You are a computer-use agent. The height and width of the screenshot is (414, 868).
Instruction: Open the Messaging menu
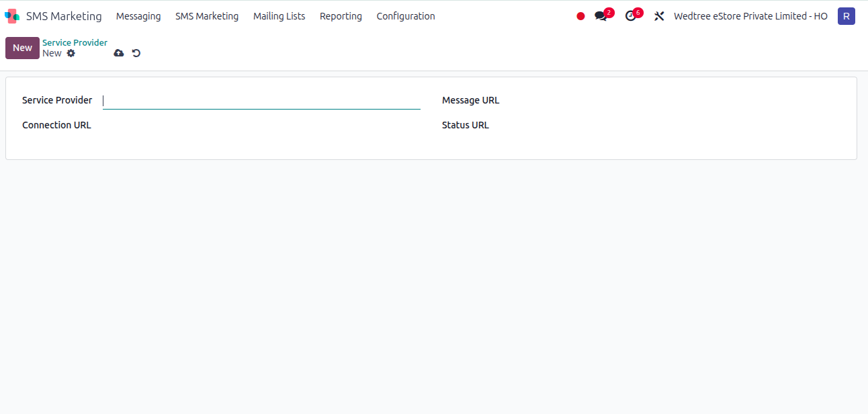pos(138,15)
